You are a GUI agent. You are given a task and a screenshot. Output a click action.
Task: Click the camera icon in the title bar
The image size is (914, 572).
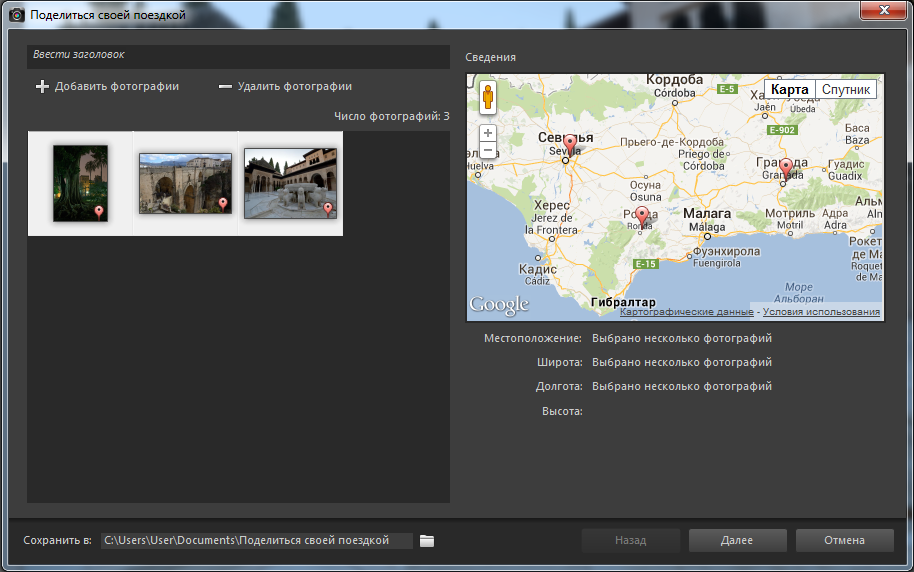pos(16,15)
